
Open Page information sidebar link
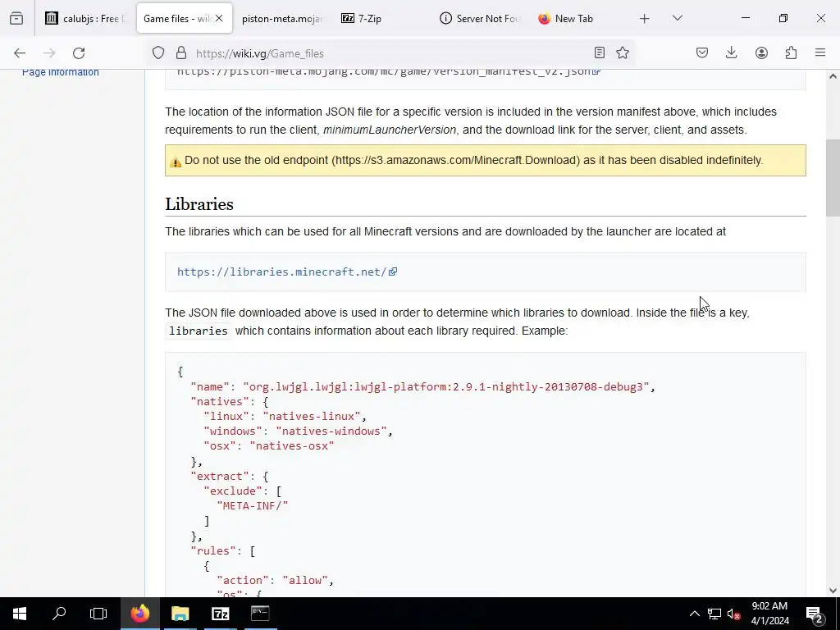(61, 72)
